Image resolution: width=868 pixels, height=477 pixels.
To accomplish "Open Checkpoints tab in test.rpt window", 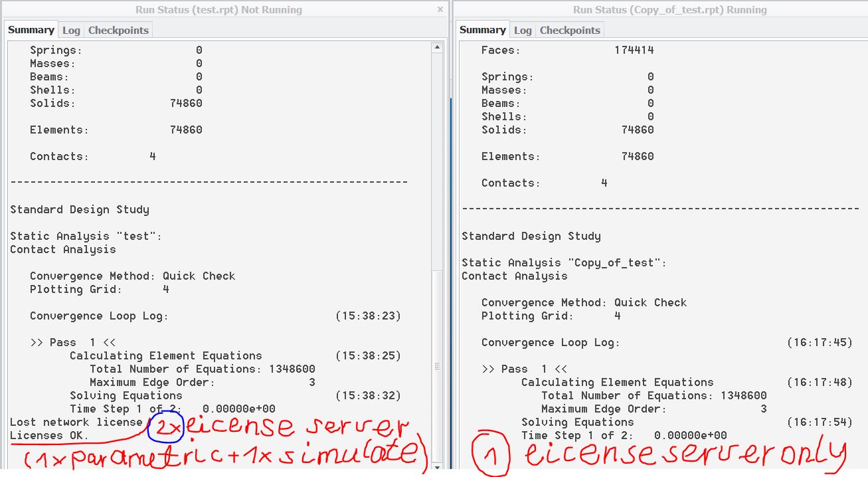I will click(x=120, y=31).
